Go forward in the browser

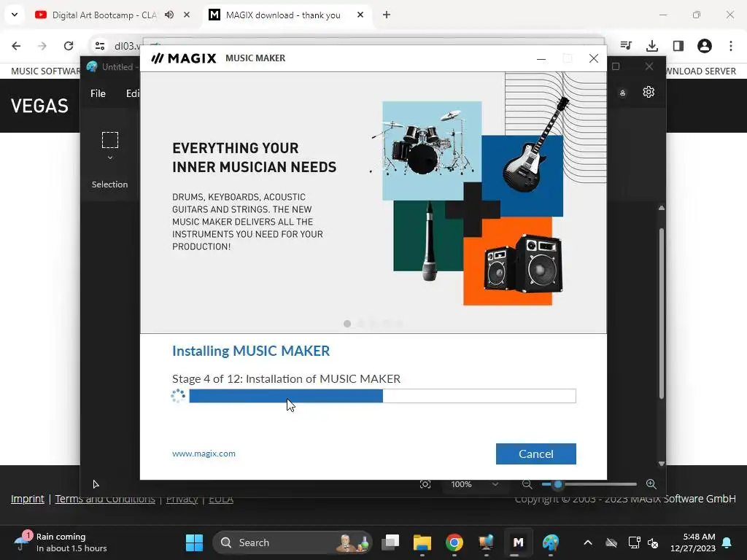(42, 46)
